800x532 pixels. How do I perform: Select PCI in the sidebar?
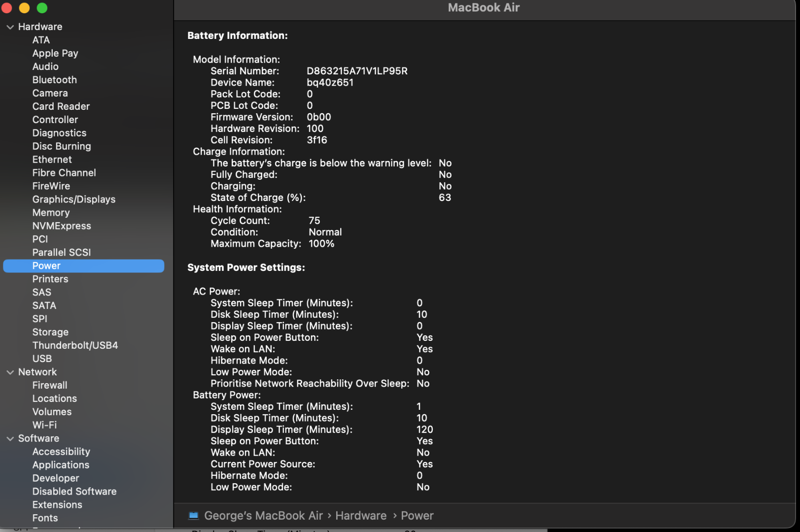pos(40,239)
